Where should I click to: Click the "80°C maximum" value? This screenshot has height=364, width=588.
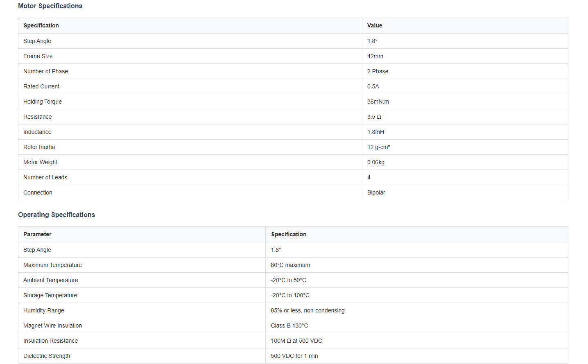pyautogui.click(x=290, y=265)
